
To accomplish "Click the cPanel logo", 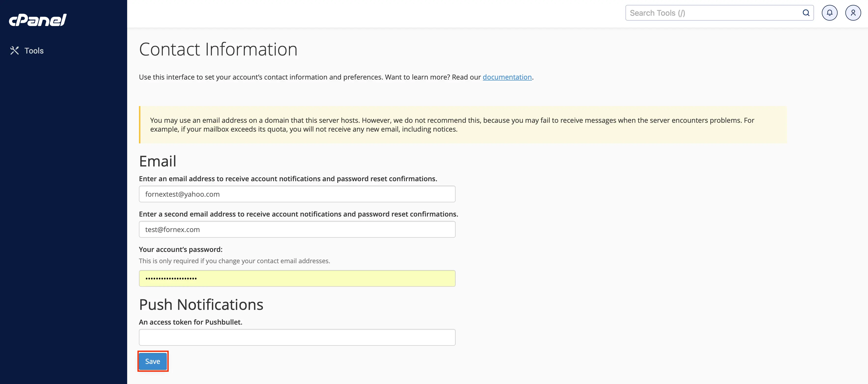I will (38, 20).
